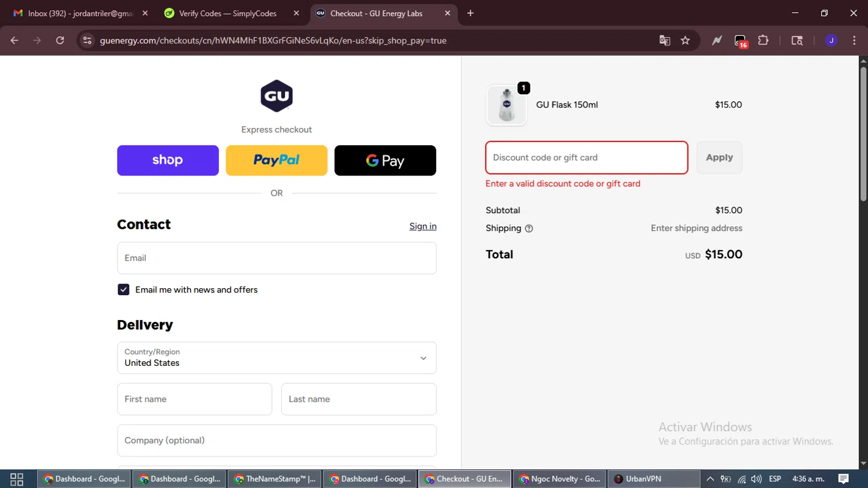Viewport: 868px width, 488px height.
Task: Click into the Last name field
Action: tap(359, 399)
